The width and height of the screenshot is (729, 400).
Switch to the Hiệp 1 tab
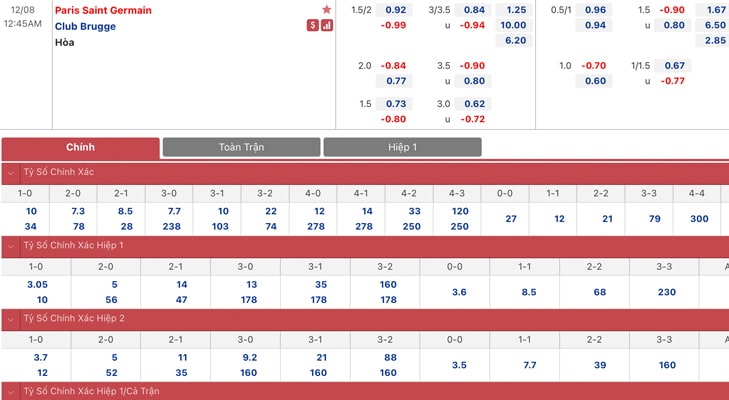(402, 147)
